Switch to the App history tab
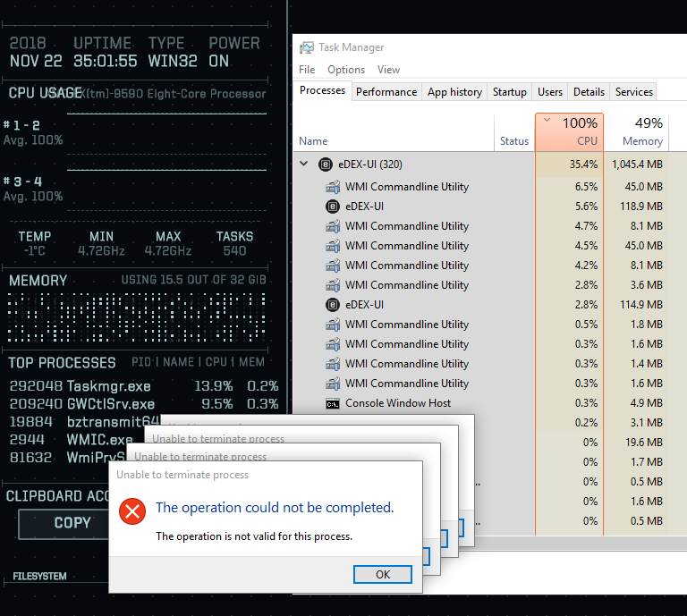The height and width of the screenshot is (616, 687). (x=454, y=92)
